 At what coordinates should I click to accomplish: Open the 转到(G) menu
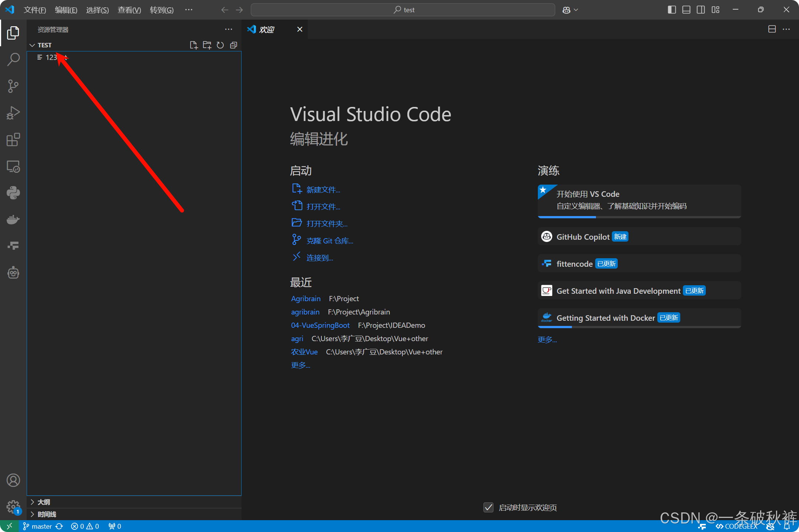click(x=162, y=10)
